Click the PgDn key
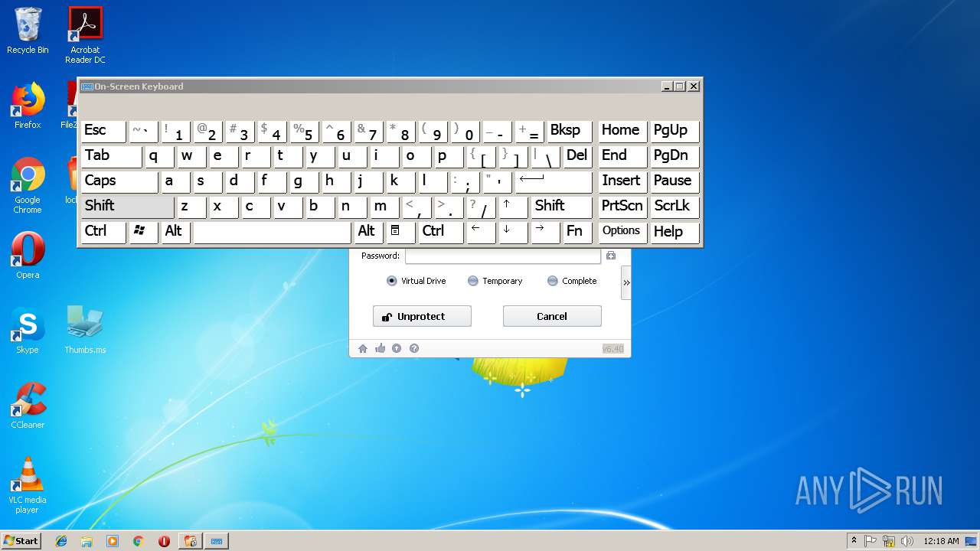Image resolution: width=980 pixels, height=551 pixels. pos(674,156)
